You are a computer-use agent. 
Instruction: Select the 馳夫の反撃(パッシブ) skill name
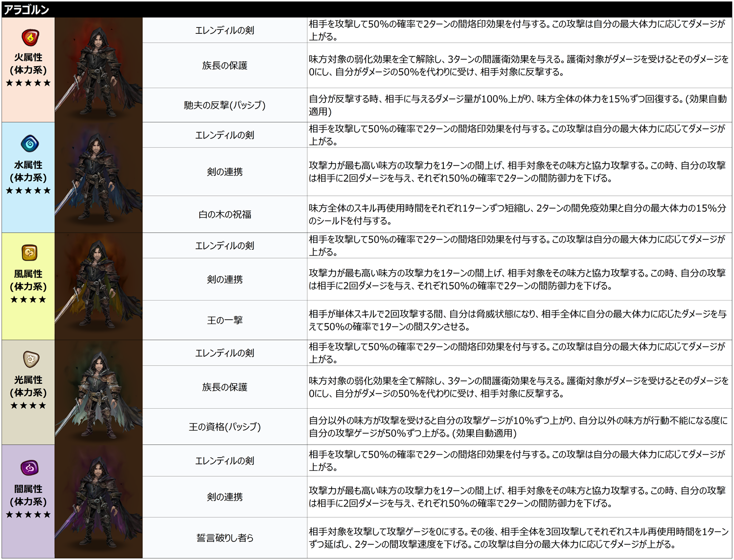coord(225,105)
